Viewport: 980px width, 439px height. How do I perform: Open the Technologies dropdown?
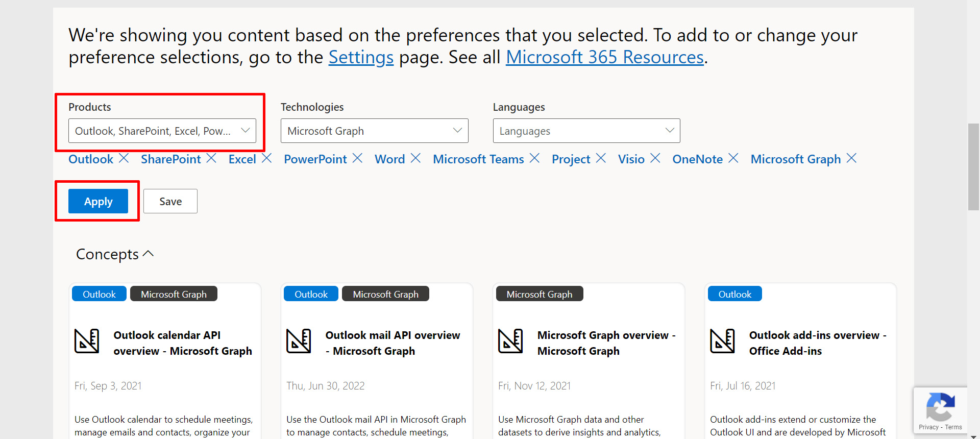[374, 131]
